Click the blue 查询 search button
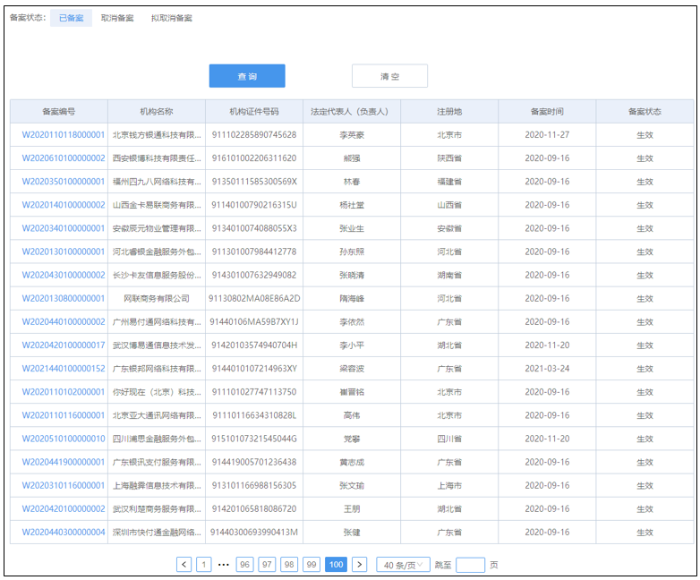The width and height of the screenshot is (700, 580). [x=247, y=76]
